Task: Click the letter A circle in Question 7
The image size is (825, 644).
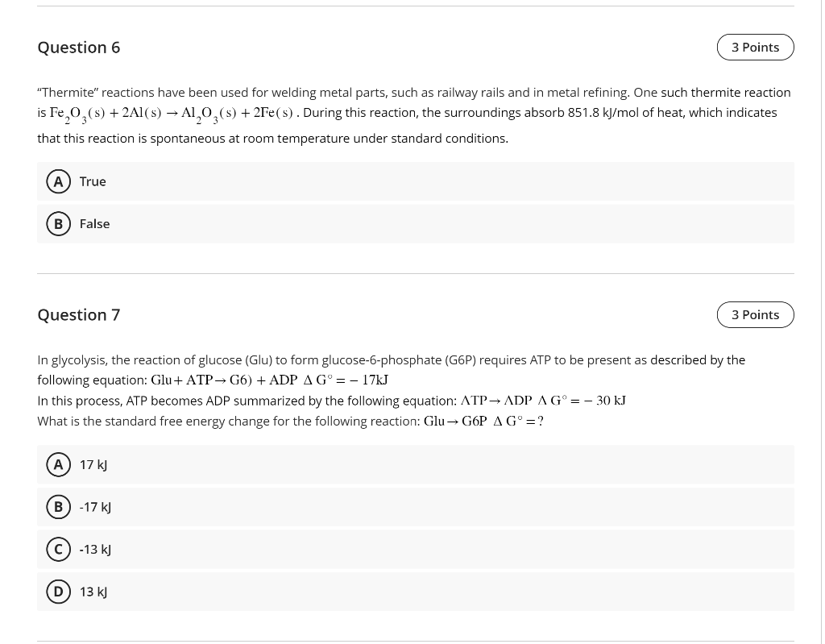Action: tap(58, 464)
